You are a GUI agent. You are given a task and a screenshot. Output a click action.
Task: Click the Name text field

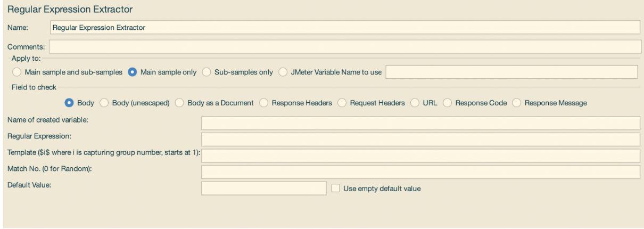tap(344, 27)
